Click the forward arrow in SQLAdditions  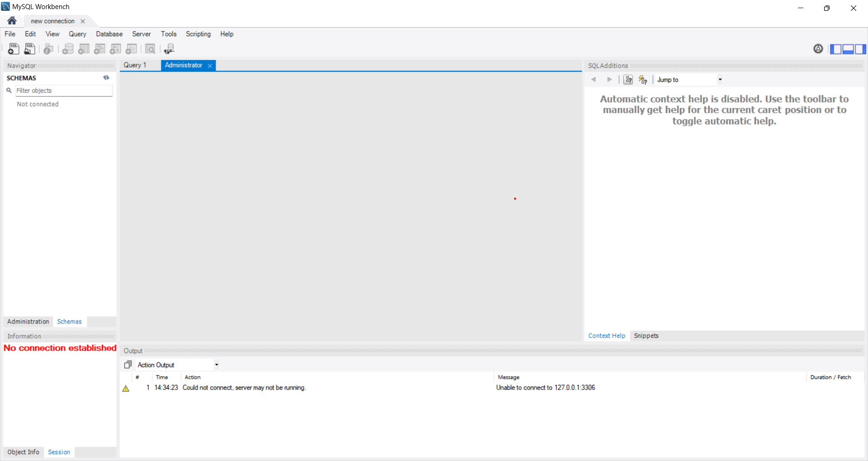click(609, 80)
